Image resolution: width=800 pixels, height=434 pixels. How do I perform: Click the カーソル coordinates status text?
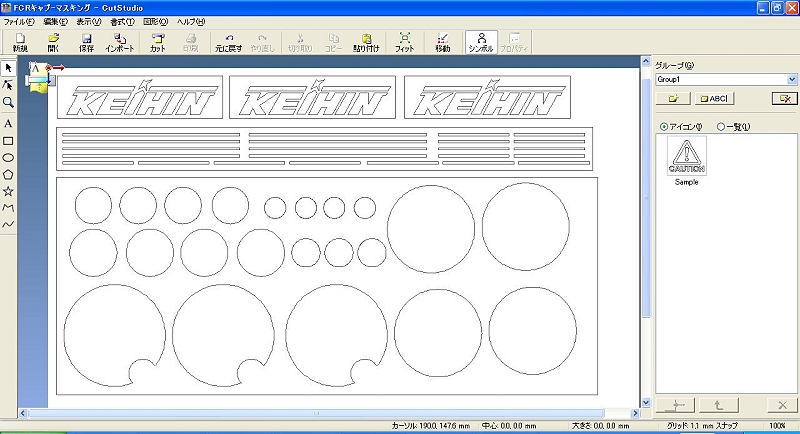431,425
